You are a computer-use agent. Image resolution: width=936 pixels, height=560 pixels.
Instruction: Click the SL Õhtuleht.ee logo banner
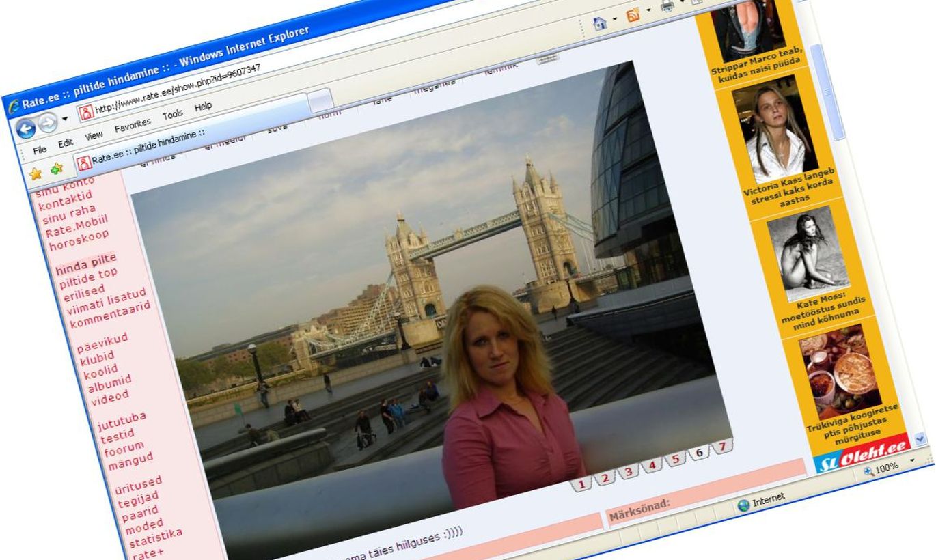click(x=863, y=453)
